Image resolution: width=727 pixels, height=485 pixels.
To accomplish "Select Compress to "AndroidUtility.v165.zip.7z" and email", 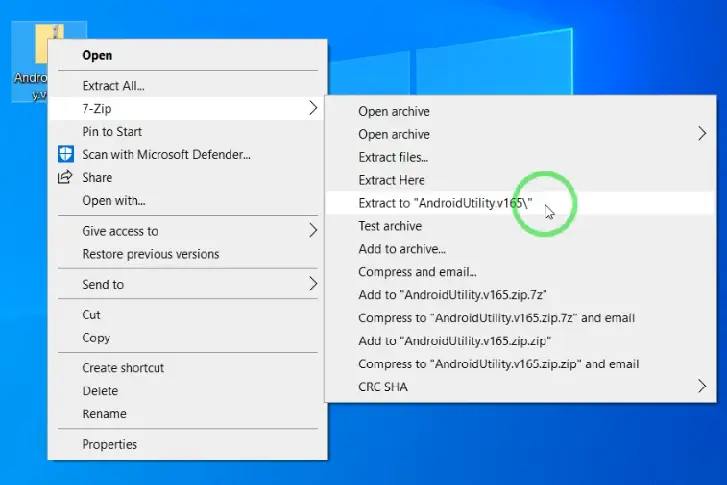I will pos(521,318).
